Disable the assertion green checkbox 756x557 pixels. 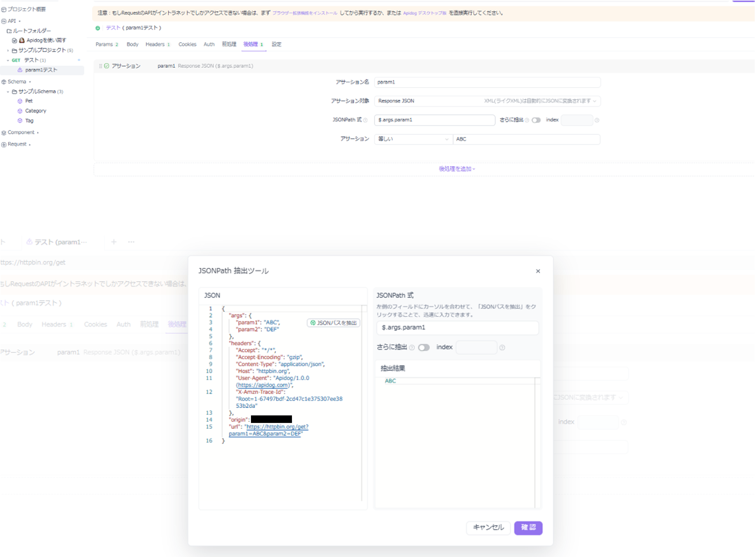pos(106,66)
